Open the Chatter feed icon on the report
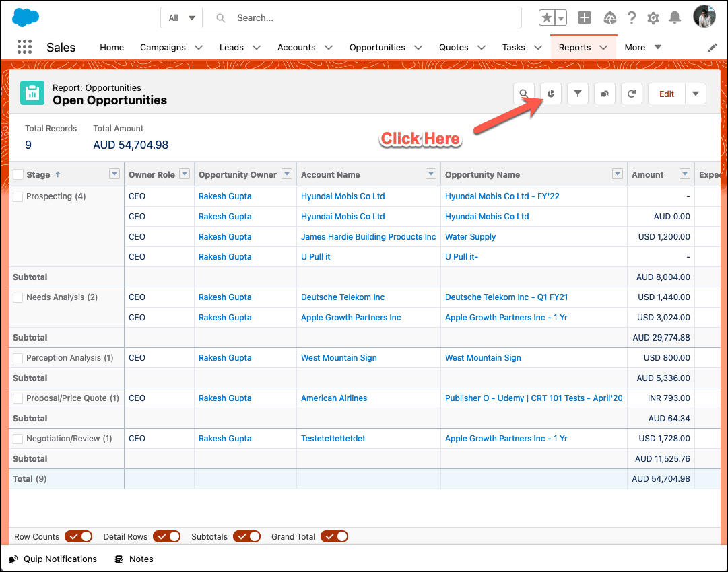 pyautogui.click(x=604, y=94)
